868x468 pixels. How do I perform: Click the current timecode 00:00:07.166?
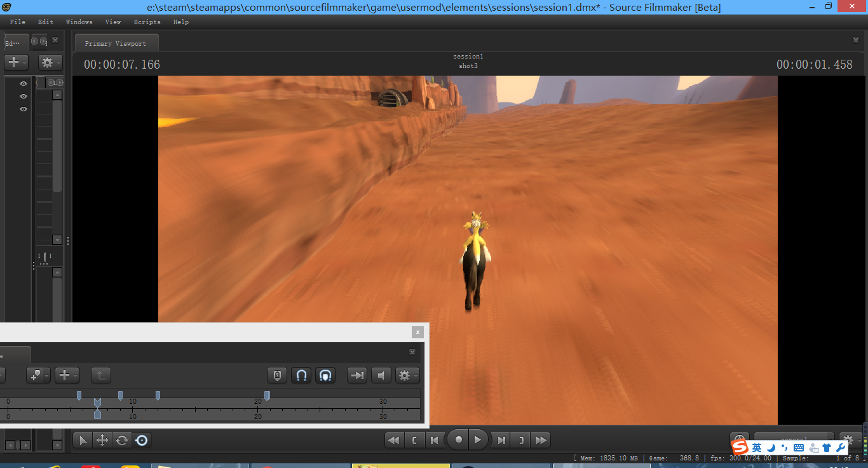pyautogui.click(x=122, y=64)
